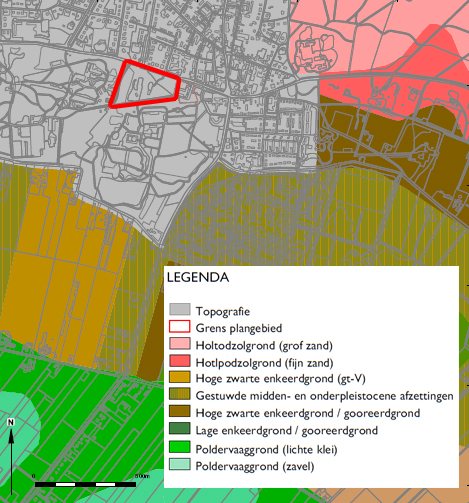Screen dimensions: 469x503
Task: Select the Hotlpodzolgrond (fijn zand) red swatch
Action: pos(180,361)
